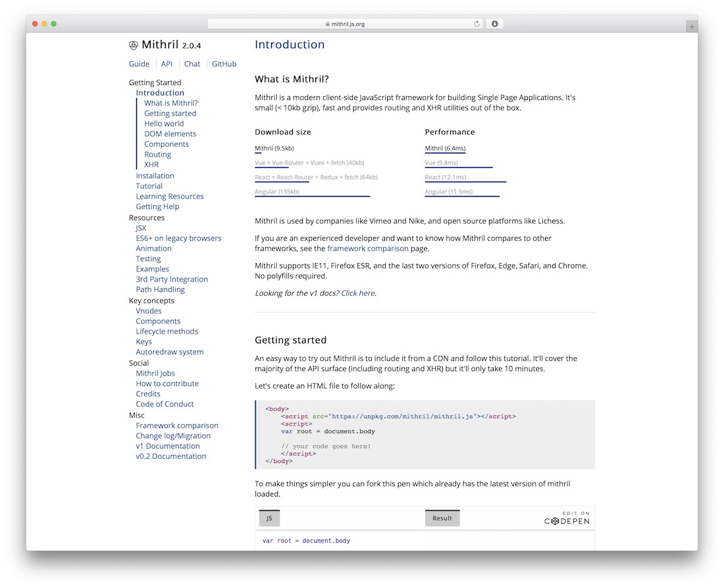
Task: Open Autoredraw system page
Action: [169, 352]
